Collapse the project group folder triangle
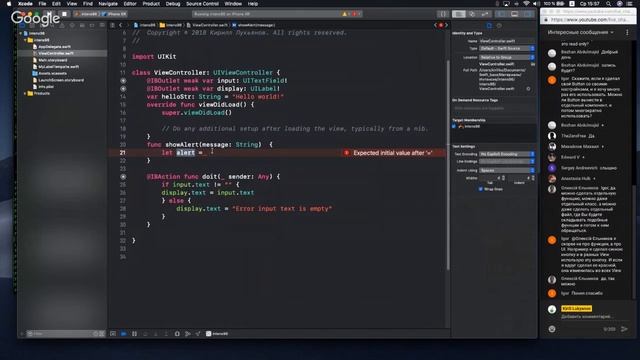 pos(25,40)
